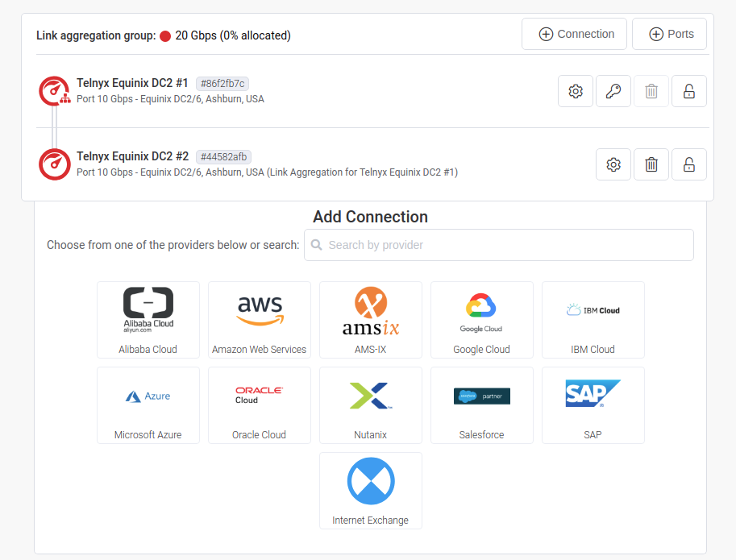Toggle the lock icon for Telnyx Equinix DC2 #2

688,164
